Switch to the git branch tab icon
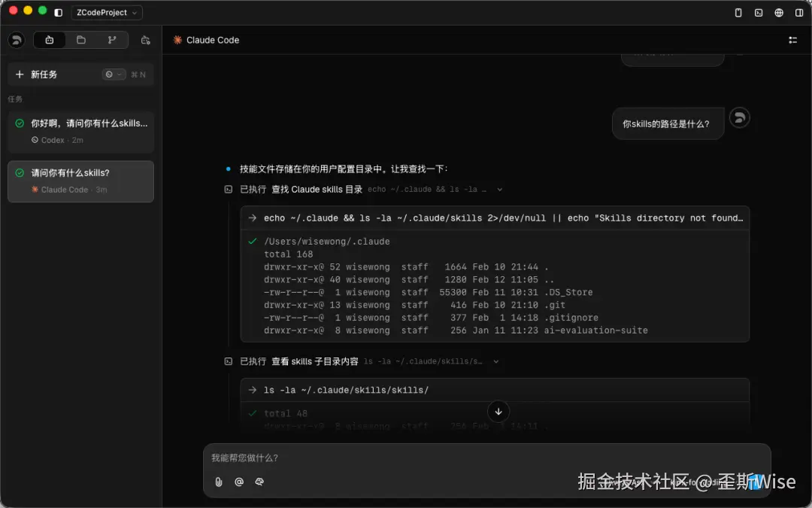This screenshot has height=508, width=812. pyautogui.click(x=112, y=40)
